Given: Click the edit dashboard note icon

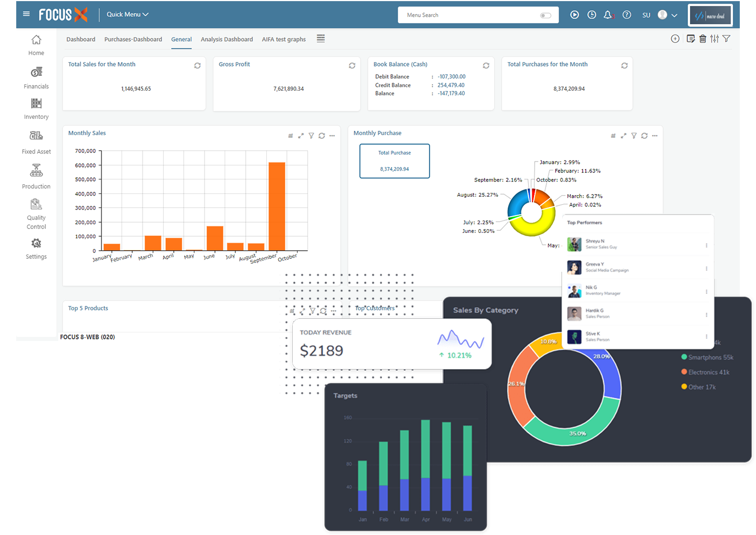Looking at the screenshot, I should (x=691, y=38).
